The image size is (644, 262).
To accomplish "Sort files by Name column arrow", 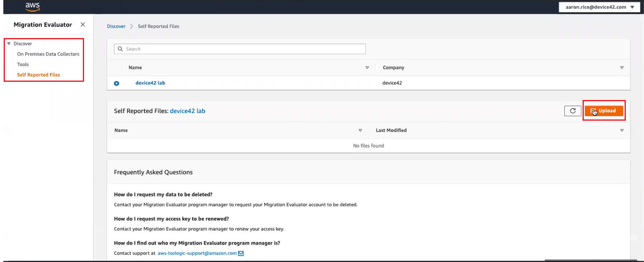I will [x=360, y=130].
